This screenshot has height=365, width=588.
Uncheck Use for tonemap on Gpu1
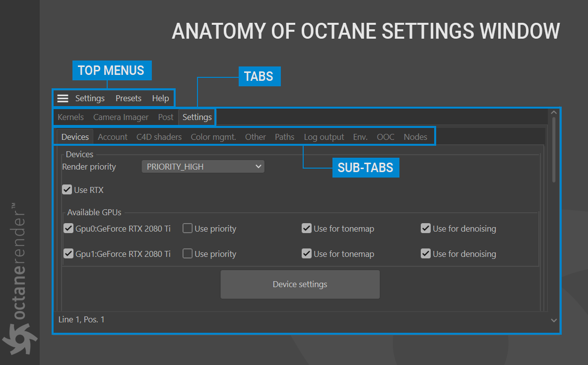(x=307, y=254)
